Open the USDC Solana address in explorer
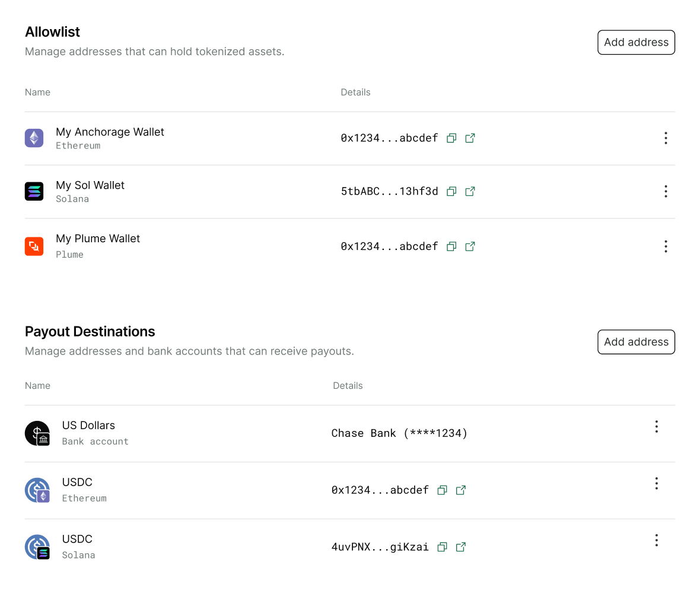 click(461, 547)
